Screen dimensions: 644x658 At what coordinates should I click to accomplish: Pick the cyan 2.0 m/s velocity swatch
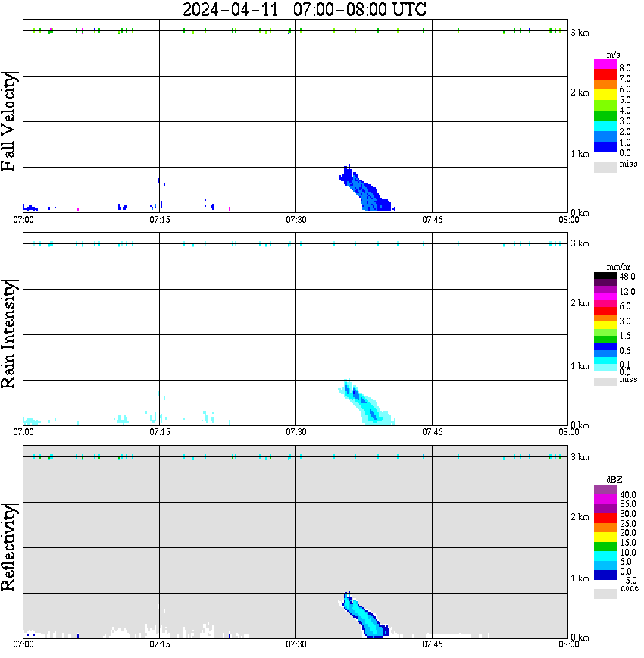pyautogui.click(x=605, y=127)
